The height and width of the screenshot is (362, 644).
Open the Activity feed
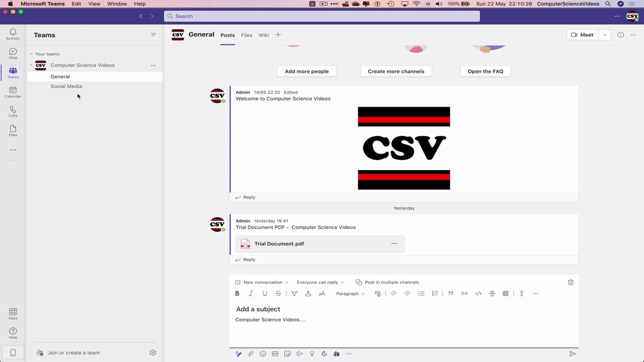coord(13,34)
